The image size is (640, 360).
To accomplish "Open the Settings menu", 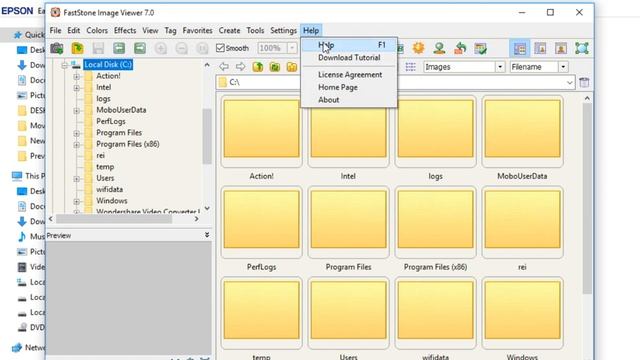I will pos(283,31).
